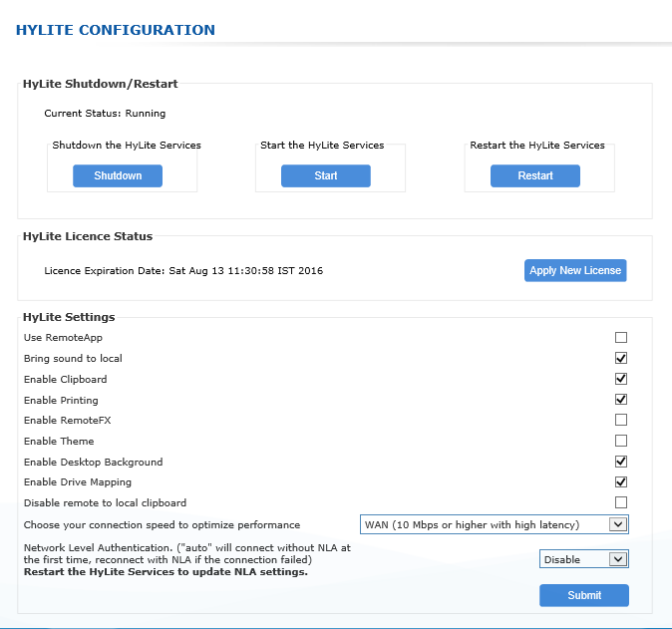Uncheck Bring sound to local
This screenshot has height=629, width=672.
621,358
